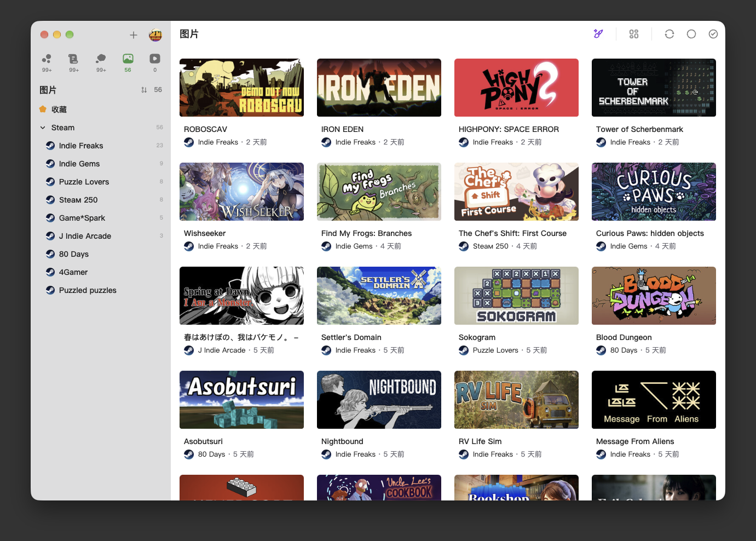The width and height of the screenshot is (756, 541).
Task: Open the Curious Paws thumbnail image
Action: [x=654, y=192]
